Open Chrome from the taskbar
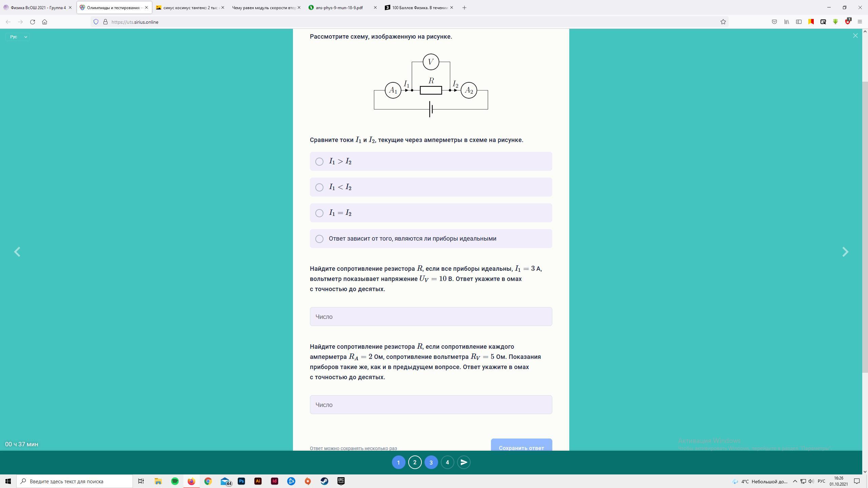Screen dimensions: 868x488 [x=208, y=481]
